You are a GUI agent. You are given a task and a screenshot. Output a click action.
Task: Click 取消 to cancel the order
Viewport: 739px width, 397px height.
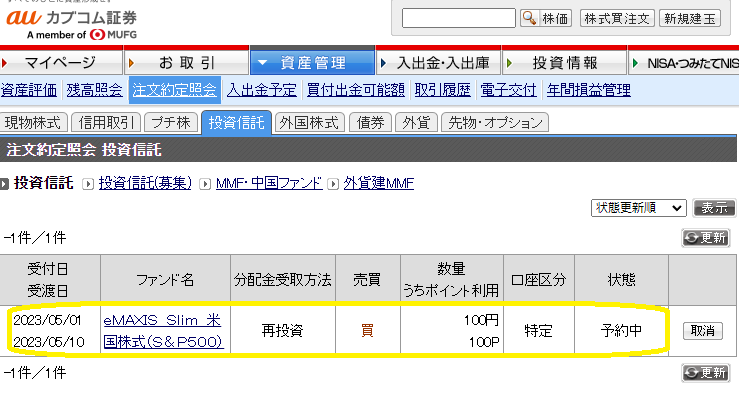coord(703,331)
